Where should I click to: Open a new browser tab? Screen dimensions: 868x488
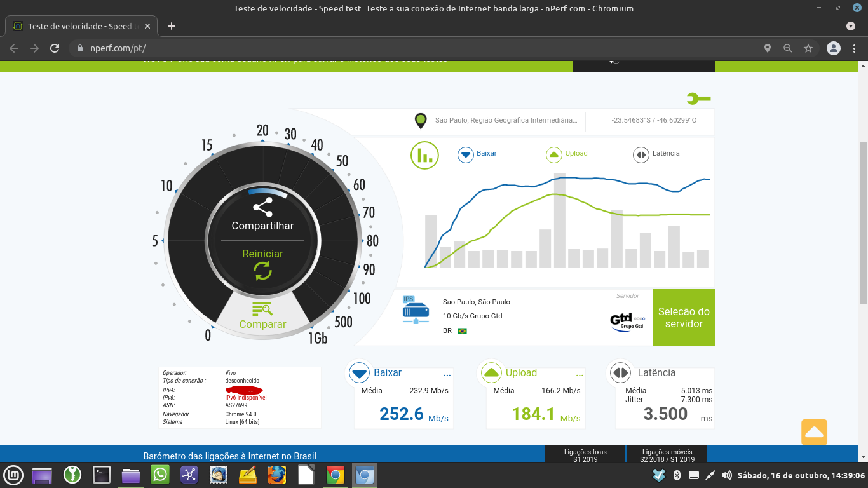[171, 26]
